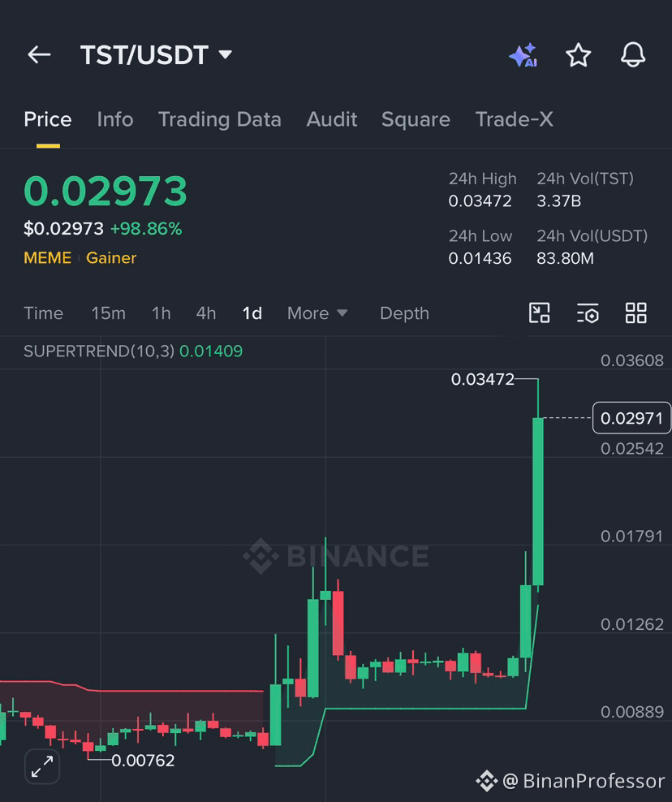
Task: Tap the 0.01409 supertrend value
Action: point(211,351)
